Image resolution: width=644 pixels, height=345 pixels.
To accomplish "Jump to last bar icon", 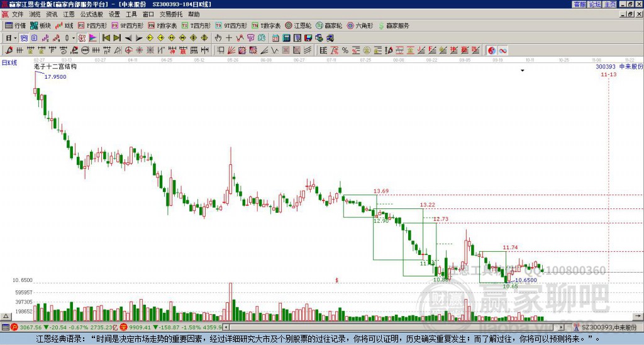I will tap(117, 38).
